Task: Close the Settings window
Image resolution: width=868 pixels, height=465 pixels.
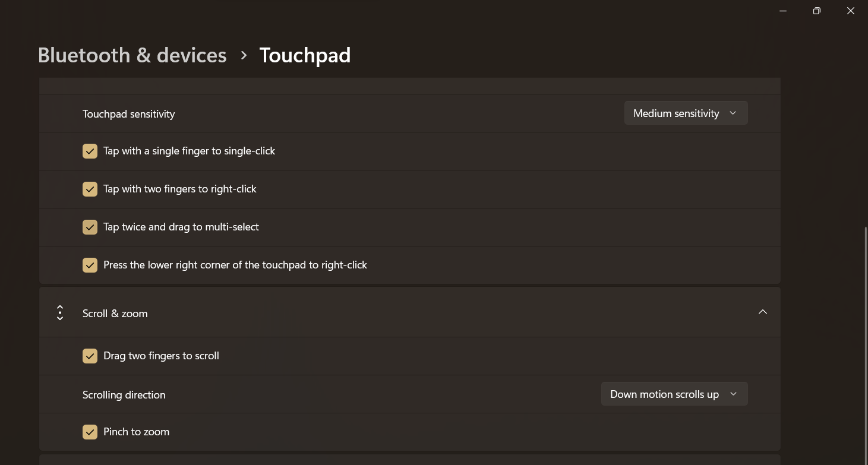Action: [x=851, y=11]
